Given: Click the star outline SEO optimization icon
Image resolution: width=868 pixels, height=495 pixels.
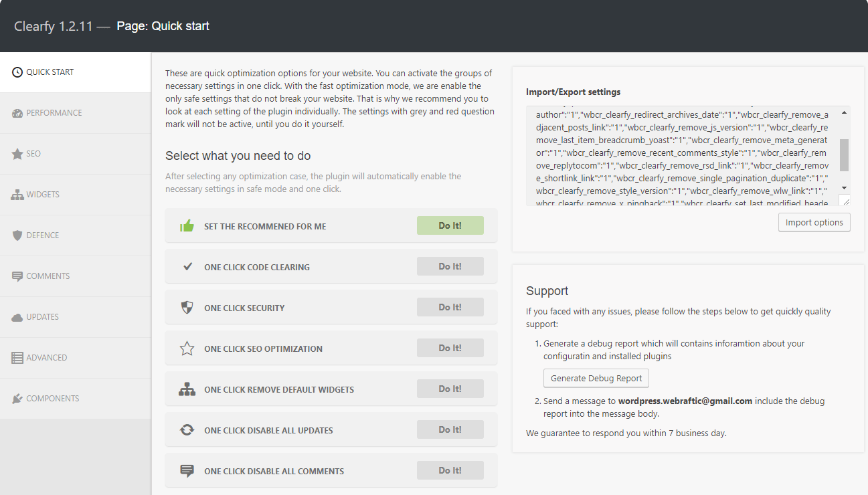Looking at the screenshot, I should point(187,349).
